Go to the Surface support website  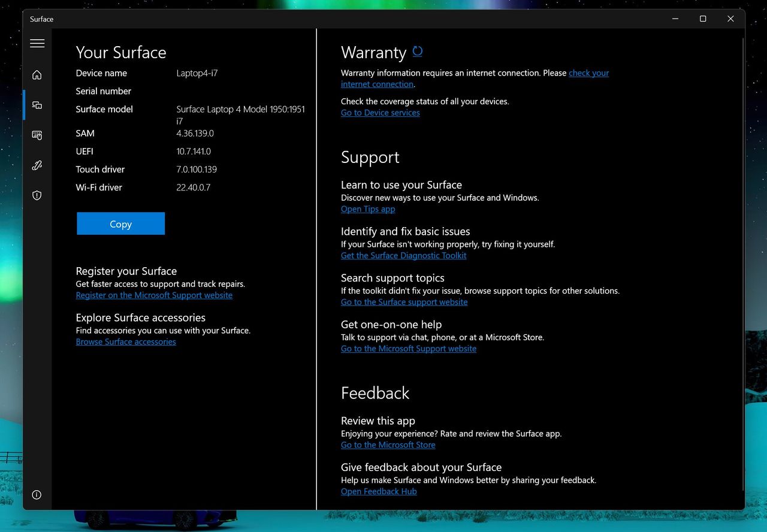tap(404, 302)
